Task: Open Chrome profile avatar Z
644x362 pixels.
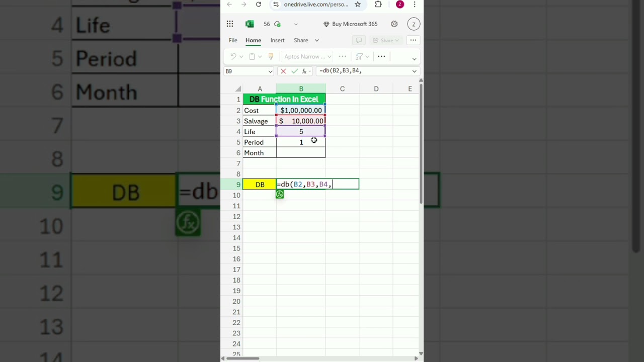Action: [400, 5]
